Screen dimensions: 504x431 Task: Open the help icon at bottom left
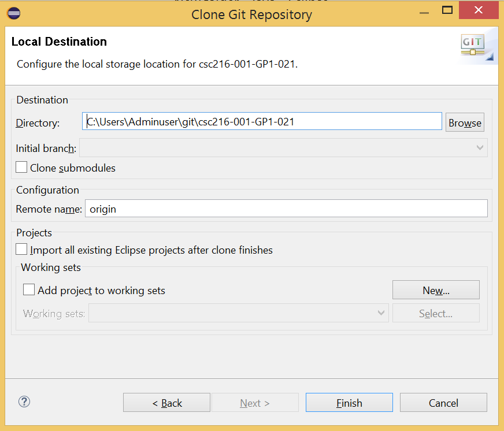point(24,402)
